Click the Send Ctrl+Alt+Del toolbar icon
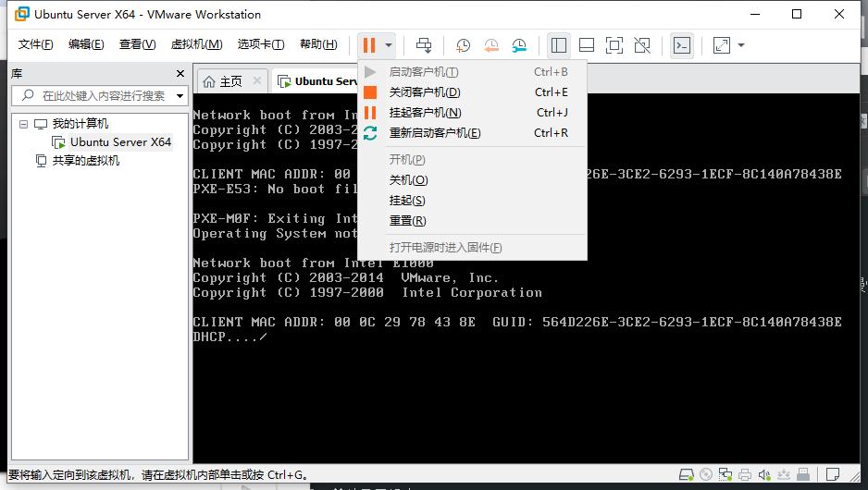The width and height of the screenshot is (868, 490). (x=424, y=44)
